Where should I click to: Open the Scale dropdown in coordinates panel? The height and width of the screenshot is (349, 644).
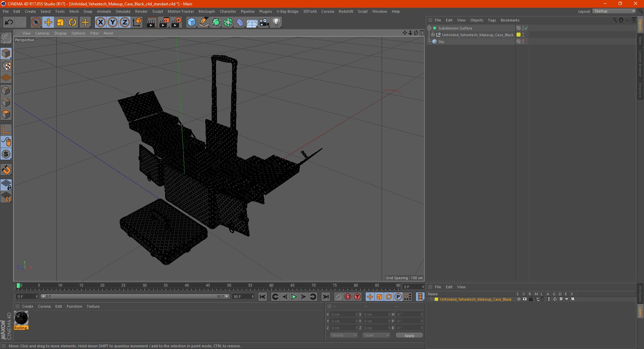click(x=376, y=335)
